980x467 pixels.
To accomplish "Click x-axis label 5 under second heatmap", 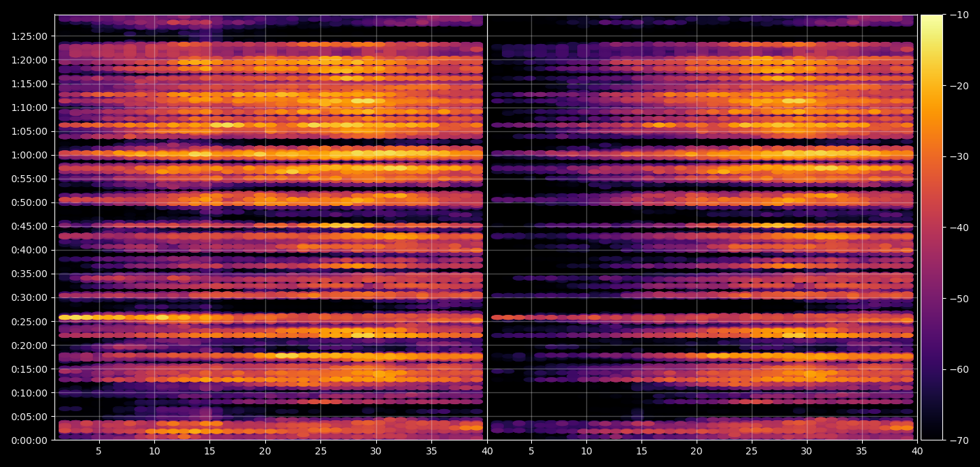I will [x=531, y=452].
